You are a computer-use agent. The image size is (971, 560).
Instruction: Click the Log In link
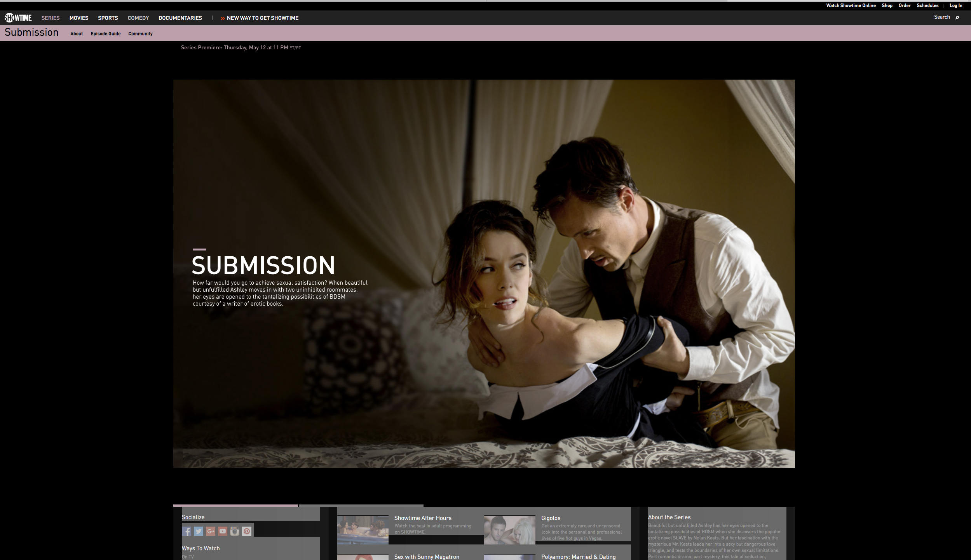pos(956,5)
